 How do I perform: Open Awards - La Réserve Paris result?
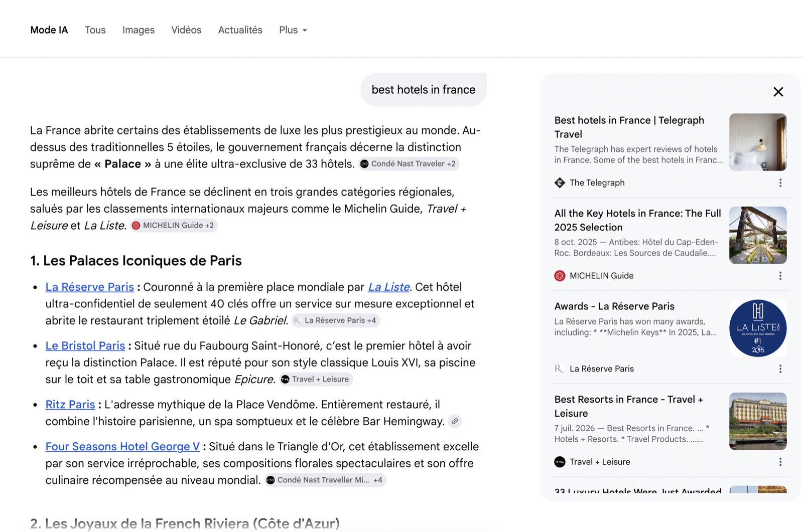pyautogui.click(x=614, y=306)
